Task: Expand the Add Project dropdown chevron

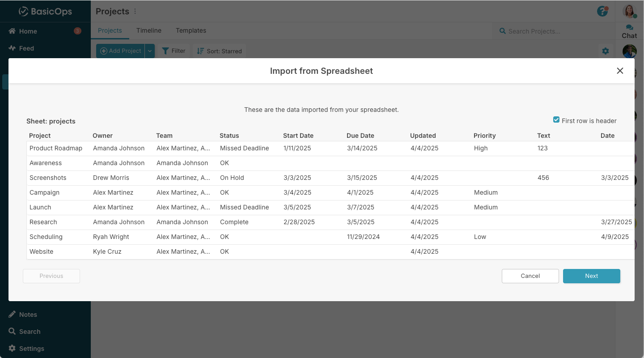Action: pyautogui.click(x=150, y=51)
